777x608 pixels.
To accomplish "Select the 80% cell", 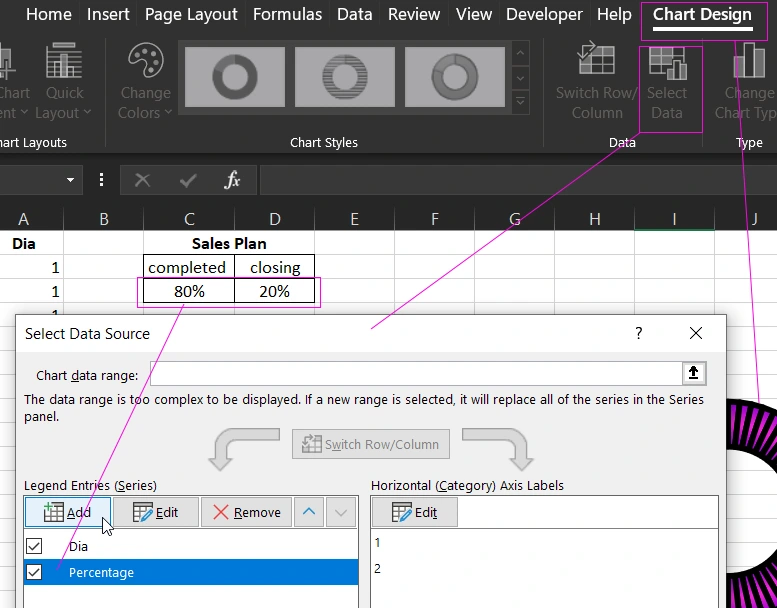I will [x=189, y=291].
